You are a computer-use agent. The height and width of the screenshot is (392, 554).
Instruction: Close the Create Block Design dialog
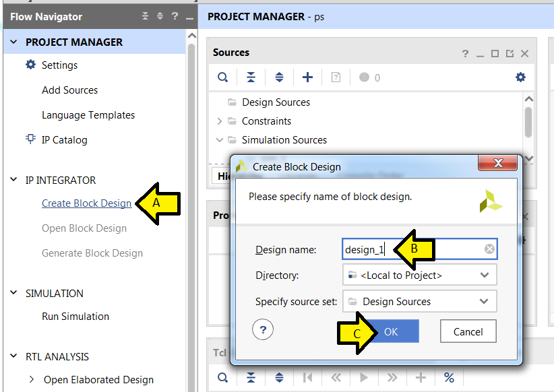click(x=498, y=163)
